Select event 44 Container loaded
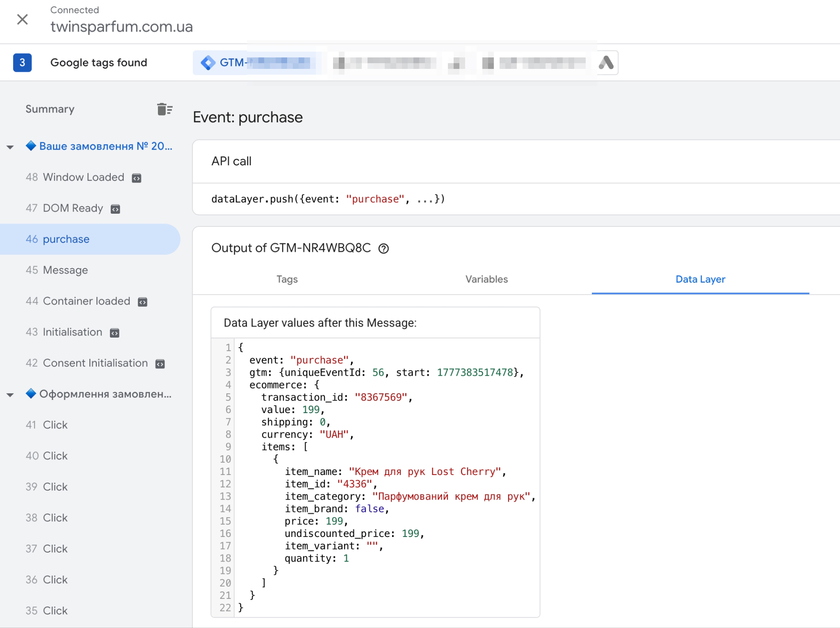The height and width of the screenshot is (628, 840). pos(78,301)
